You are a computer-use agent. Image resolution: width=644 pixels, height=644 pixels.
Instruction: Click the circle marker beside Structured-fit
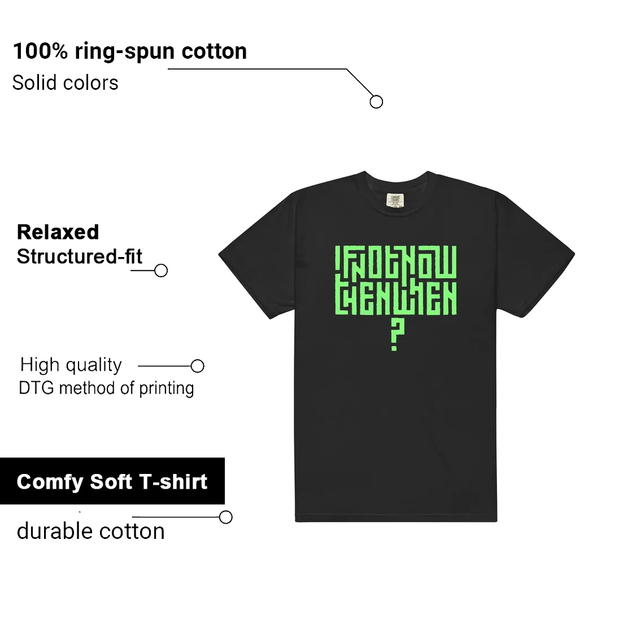coord(161,271)
